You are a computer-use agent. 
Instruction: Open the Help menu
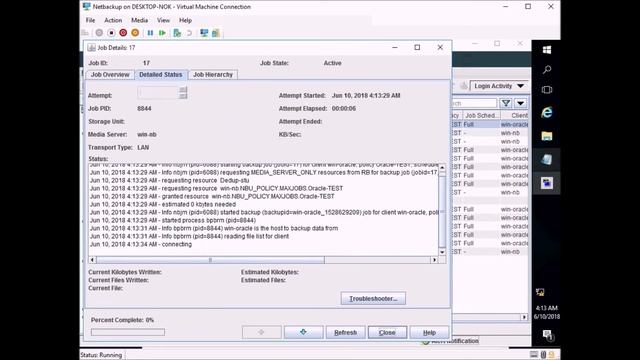tap(185, 20)
